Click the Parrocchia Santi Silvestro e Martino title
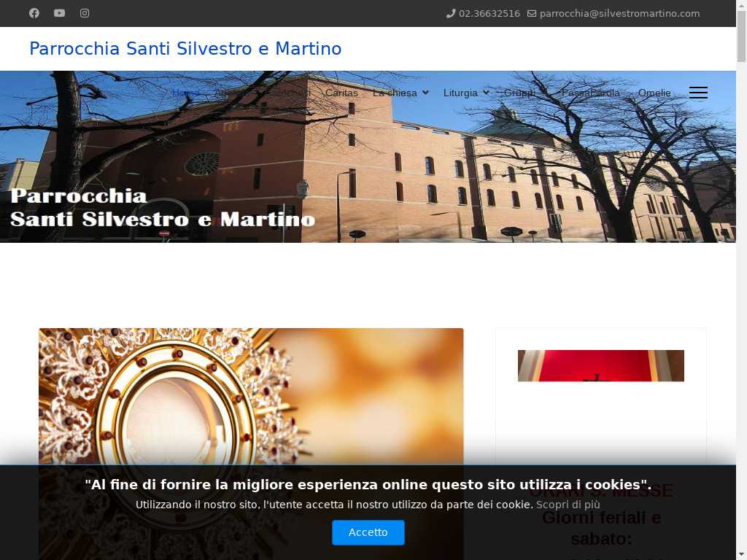Viewport: 747px width, 560px height. tap(185, 49)
